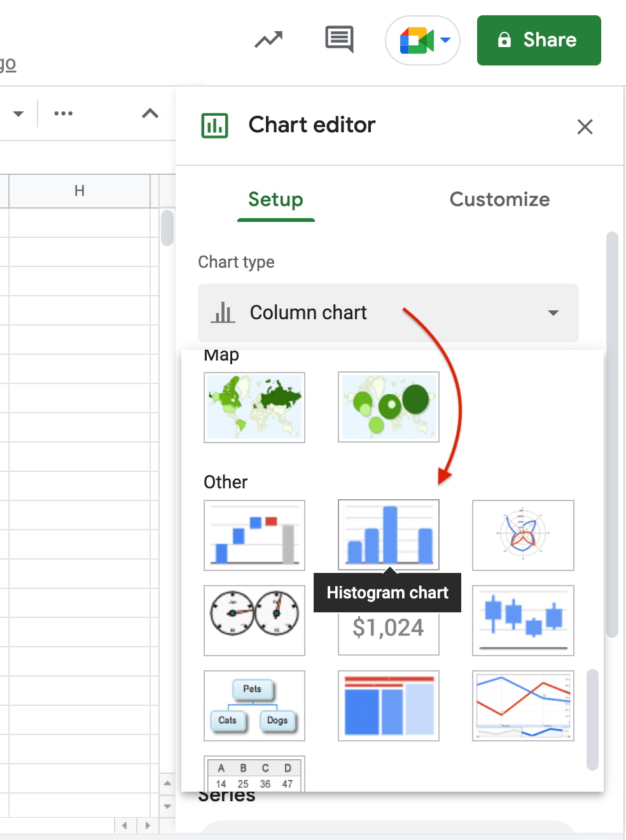The width and height of the screenshot is (626, 840).
Task: Pick the radar chart type
Action: coord(522,535)
